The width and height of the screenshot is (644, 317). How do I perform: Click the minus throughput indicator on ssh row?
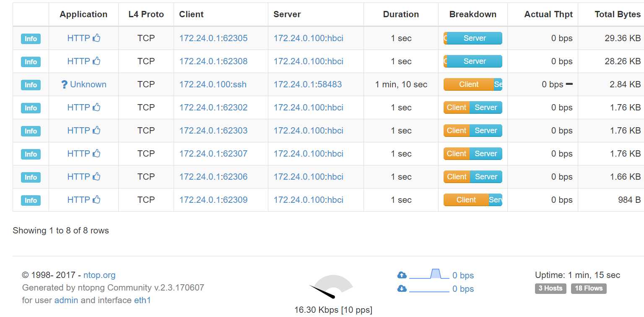point(569,84)
